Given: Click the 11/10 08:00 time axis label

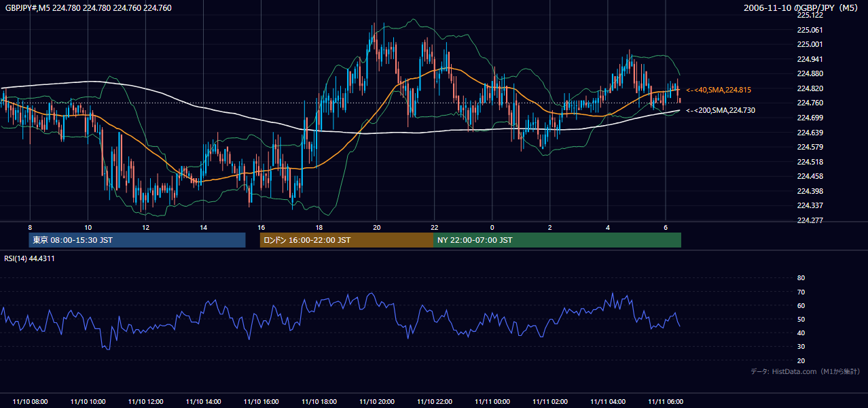Looking at the screenshot, I should coord(30,402).
